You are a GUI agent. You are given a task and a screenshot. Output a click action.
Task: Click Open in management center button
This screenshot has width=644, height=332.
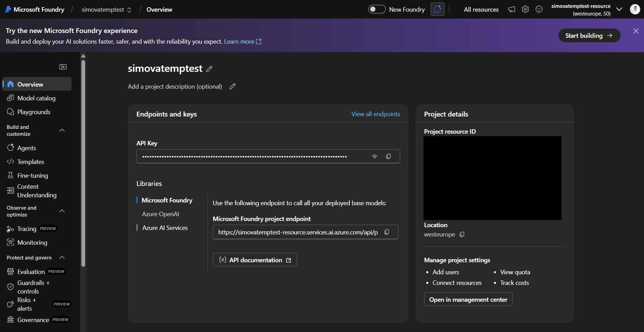(468, 299)
